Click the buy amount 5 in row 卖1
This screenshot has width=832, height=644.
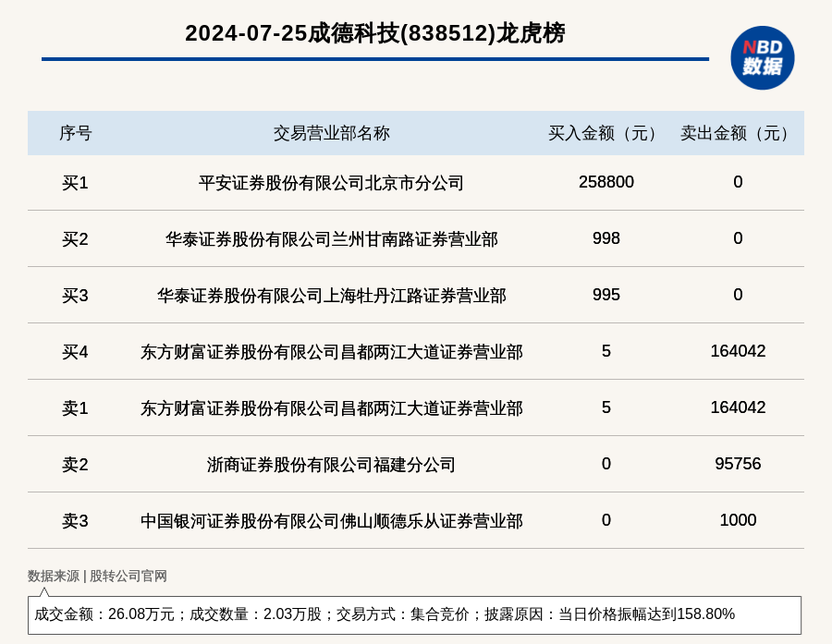coord(606,407)
